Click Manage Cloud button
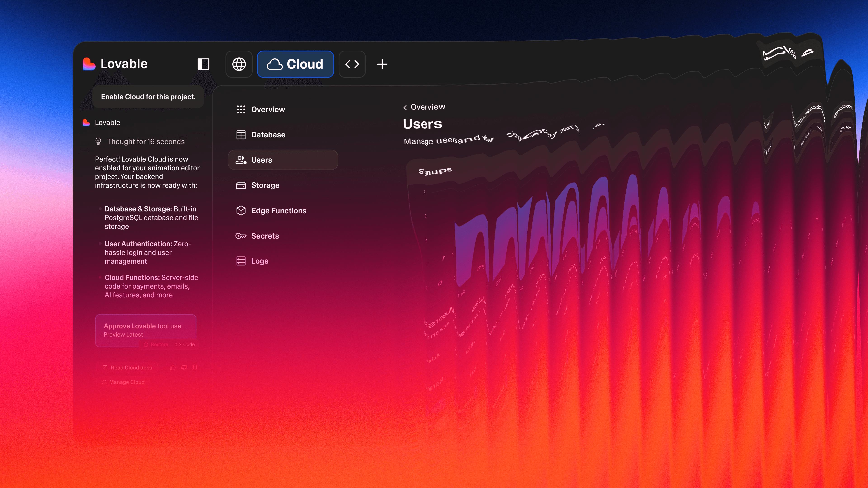This screenshot has height=488, width=868. pyautogui.click(x=123, y=382)
